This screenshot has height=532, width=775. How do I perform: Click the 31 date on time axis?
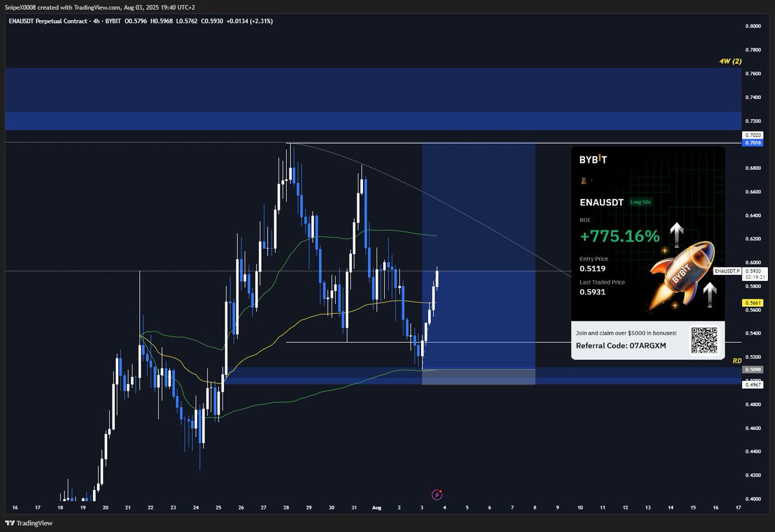354,508
